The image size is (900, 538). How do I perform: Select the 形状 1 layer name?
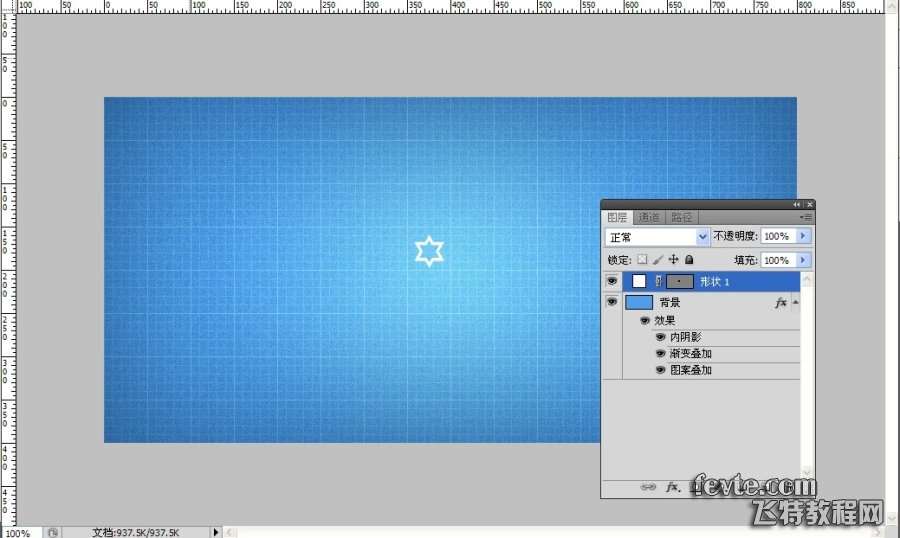coord(715,282)
